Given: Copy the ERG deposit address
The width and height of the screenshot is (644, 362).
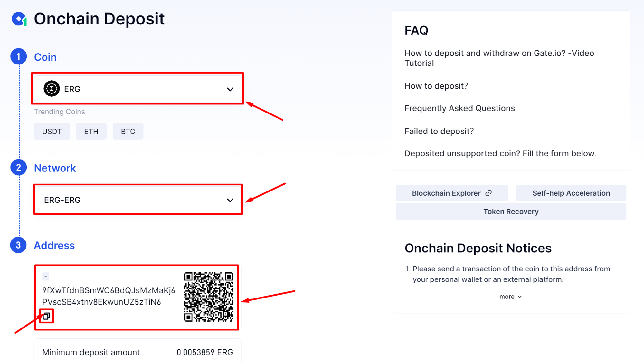Looking at the screenshot, I should (46, 316).
